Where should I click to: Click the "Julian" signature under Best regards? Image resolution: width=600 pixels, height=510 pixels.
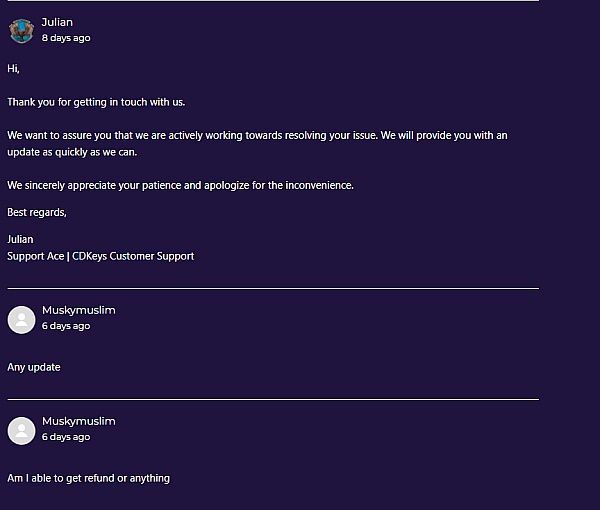tap(20, 239)
